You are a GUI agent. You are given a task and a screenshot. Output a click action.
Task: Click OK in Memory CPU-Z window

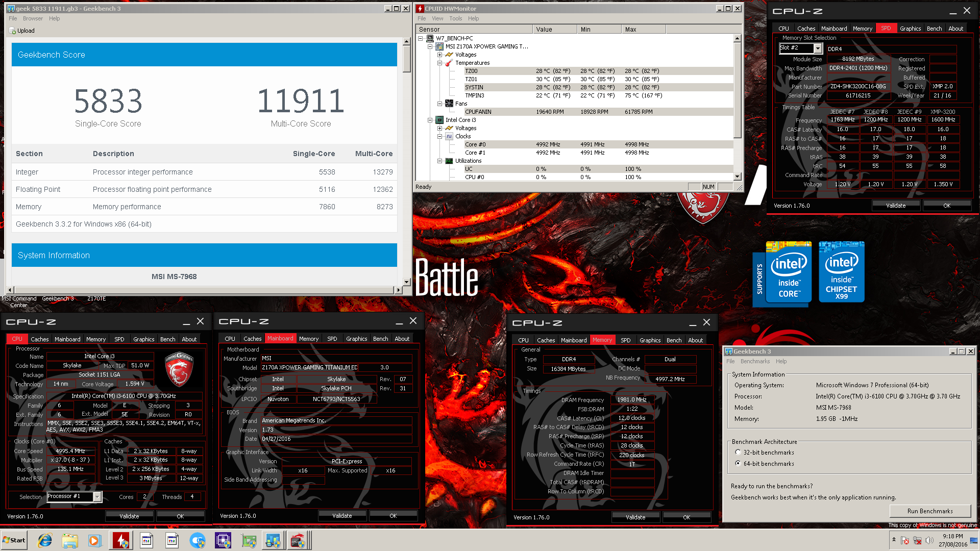pos(686,517)
